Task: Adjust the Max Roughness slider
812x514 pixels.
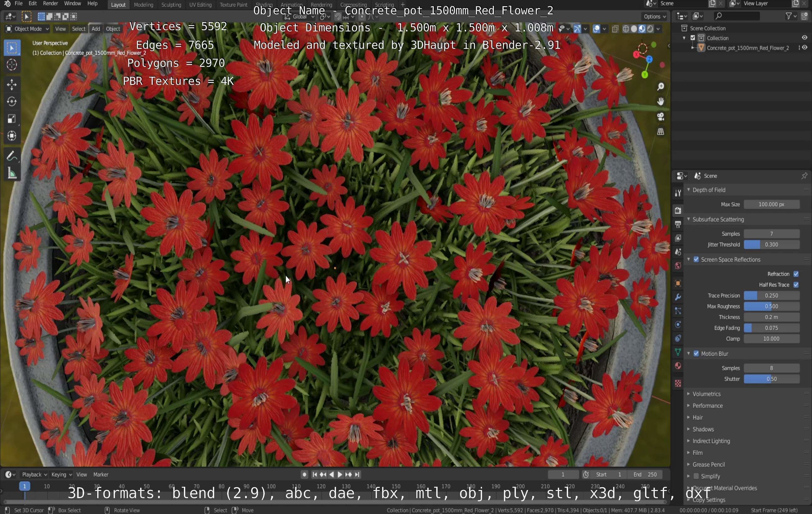Action: pyautogui.click(x=772, y=307)
